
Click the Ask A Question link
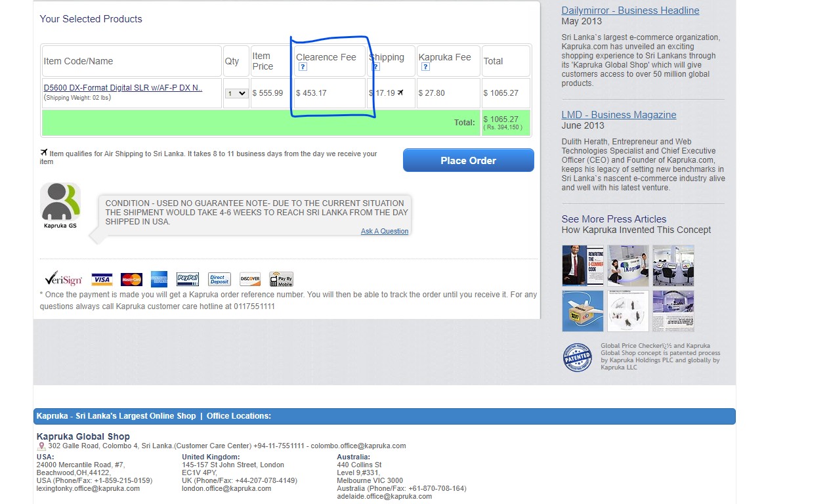tap(385, 231)
